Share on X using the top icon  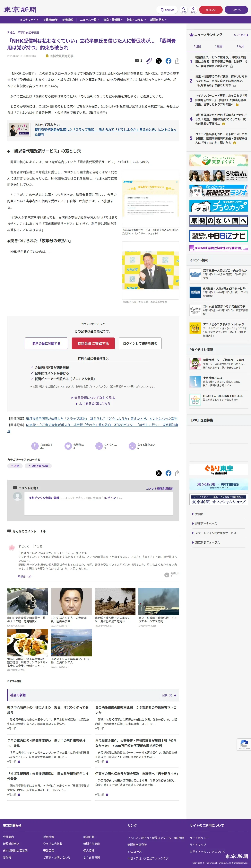click(x=159, y=61)
